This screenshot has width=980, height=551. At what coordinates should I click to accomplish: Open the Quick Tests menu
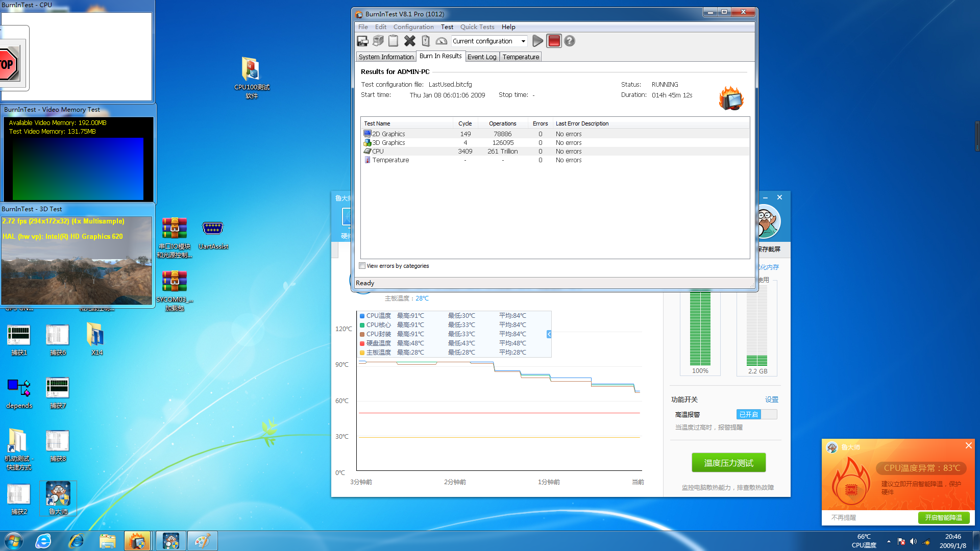point(477,27)
